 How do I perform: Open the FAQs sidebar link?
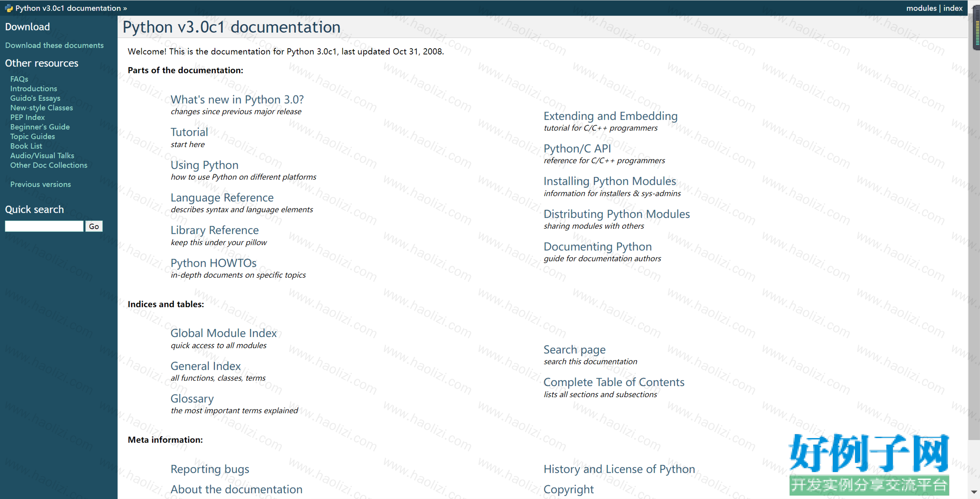click(19, 79)
